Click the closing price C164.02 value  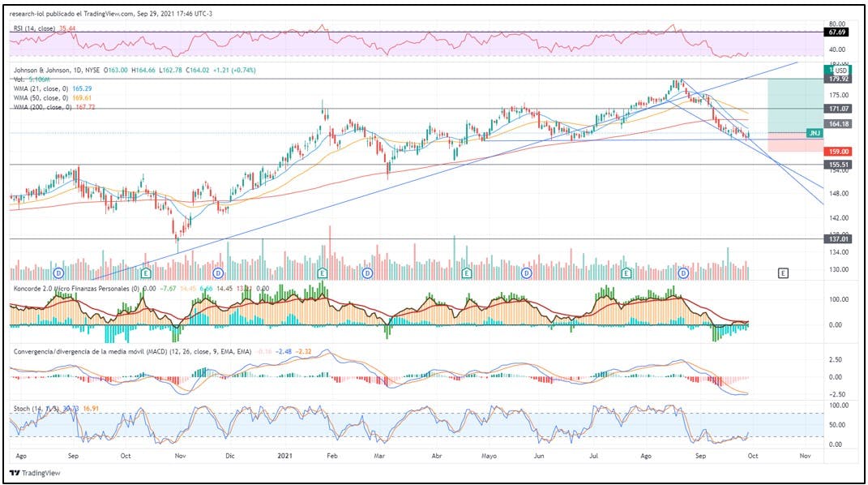pyautogui.click(x=198, y=71)
